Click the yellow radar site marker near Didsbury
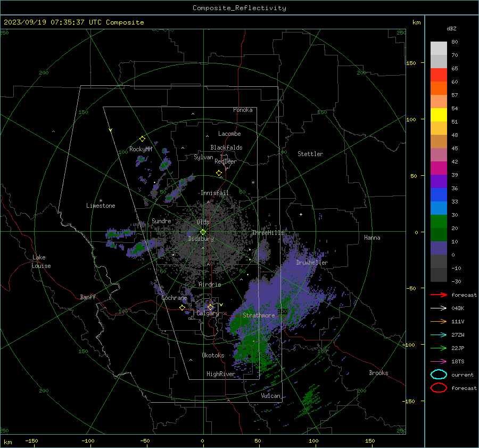The height and width of the screenshot is (448, 479). click(203, 232)
